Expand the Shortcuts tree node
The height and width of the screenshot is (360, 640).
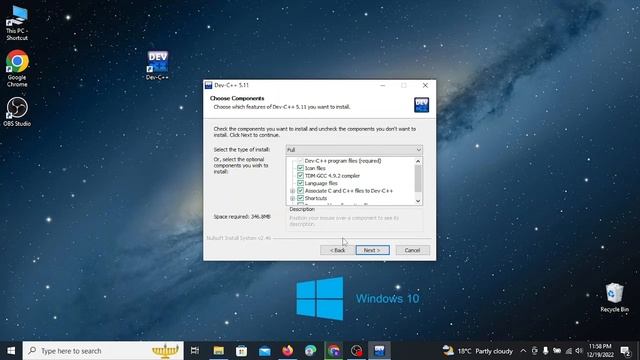click(x=293, y=198)
